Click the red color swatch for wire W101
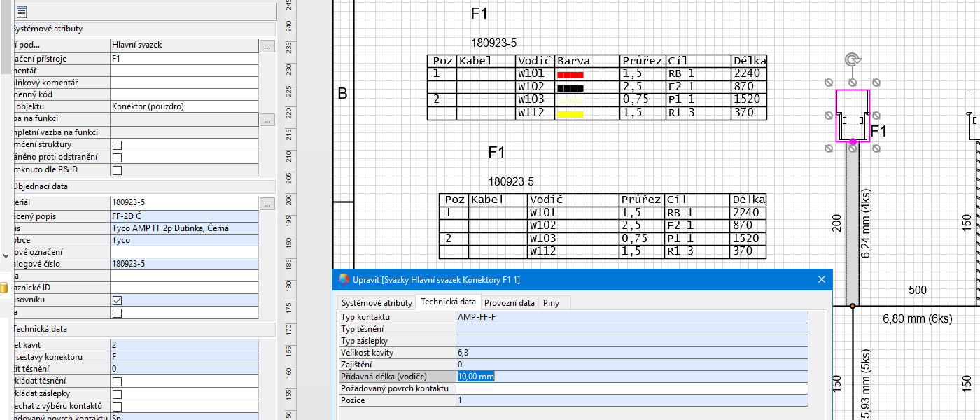This screenshot has height=420, width=980. 570,74
